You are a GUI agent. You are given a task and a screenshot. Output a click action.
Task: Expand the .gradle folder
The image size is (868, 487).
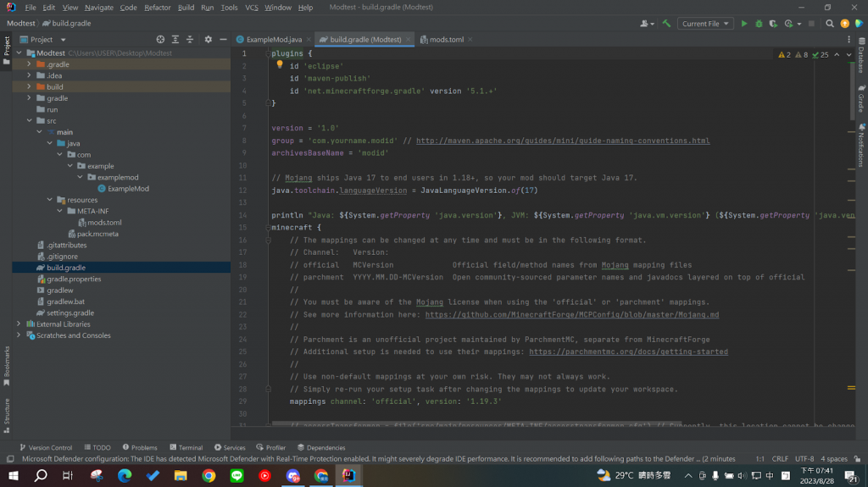point(29,64)
